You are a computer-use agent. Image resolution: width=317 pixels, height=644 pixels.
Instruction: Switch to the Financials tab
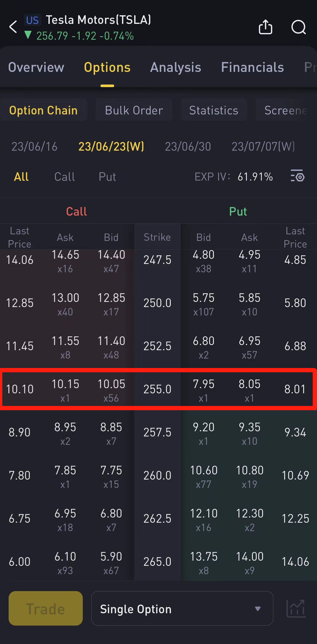point(252,68)
